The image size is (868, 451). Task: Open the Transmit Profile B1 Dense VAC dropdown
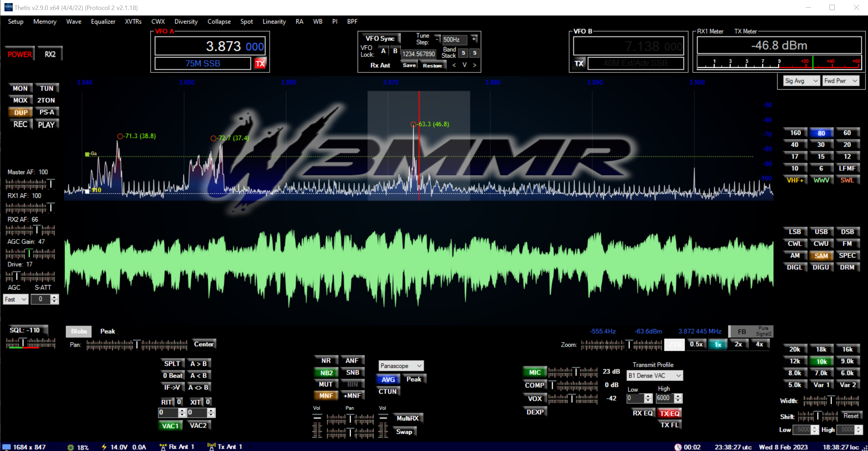tap(654, 375)
